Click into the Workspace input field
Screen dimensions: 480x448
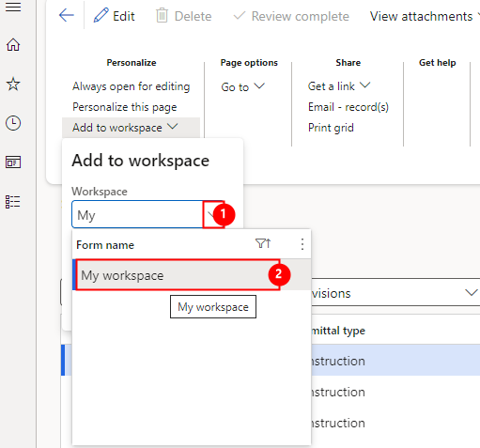click(x=137, y=214)
